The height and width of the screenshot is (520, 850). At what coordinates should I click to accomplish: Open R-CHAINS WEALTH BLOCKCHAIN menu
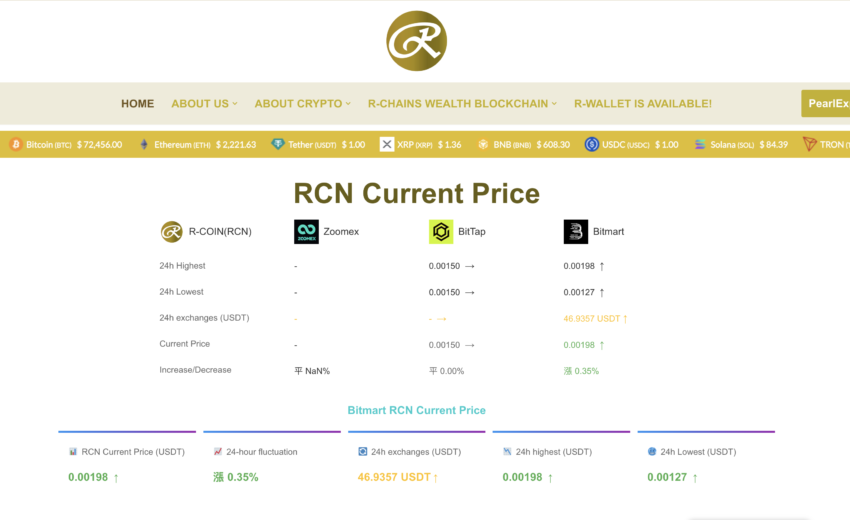[x=458, y=104]
